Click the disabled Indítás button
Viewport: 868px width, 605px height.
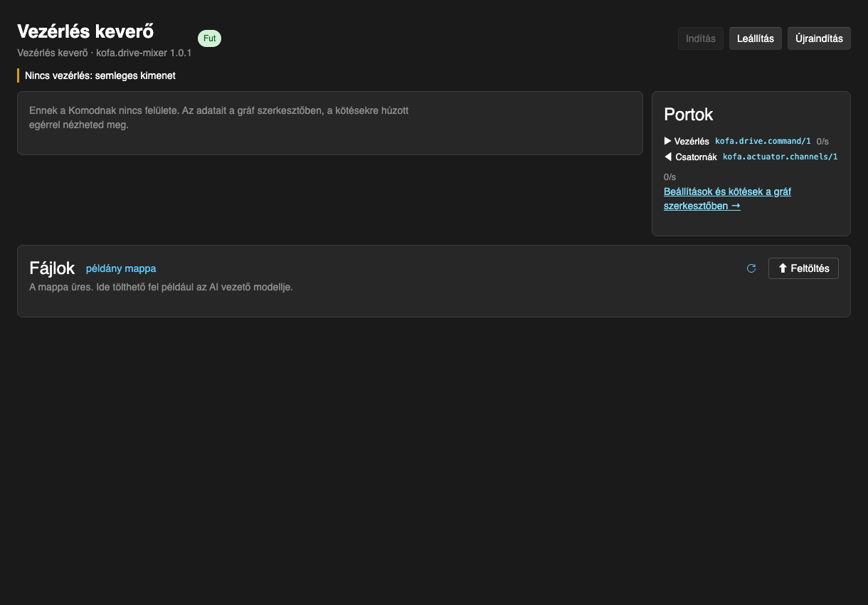pos(701,38)
